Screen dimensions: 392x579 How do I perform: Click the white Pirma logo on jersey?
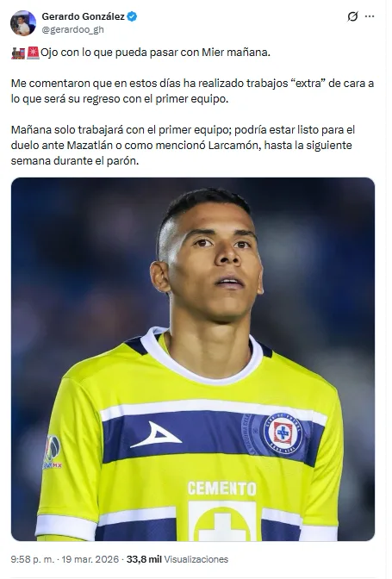156,435
